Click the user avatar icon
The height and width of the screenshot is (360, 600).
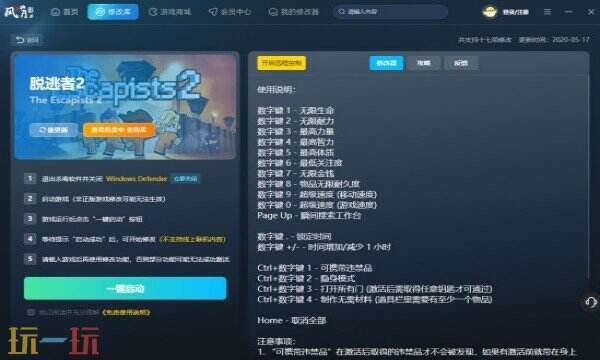489,12
